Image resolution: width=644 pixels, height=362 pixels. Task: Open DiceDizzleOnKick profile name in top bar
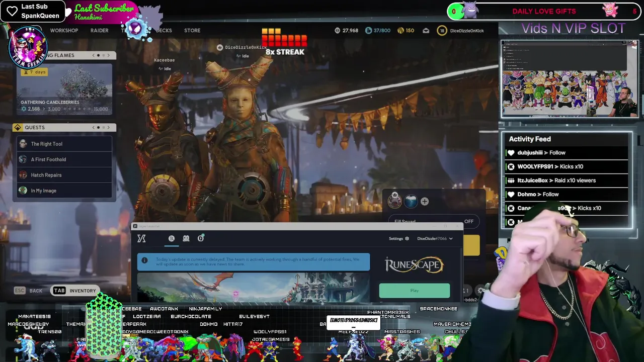pyautogui.click(x=467, y=31)
